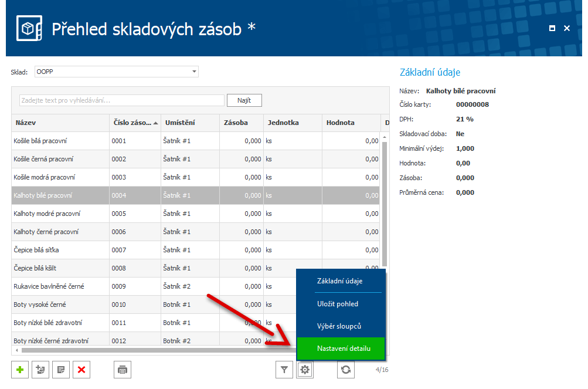
Task: Click Základní údaje panel heading
Action: point(430,73)
